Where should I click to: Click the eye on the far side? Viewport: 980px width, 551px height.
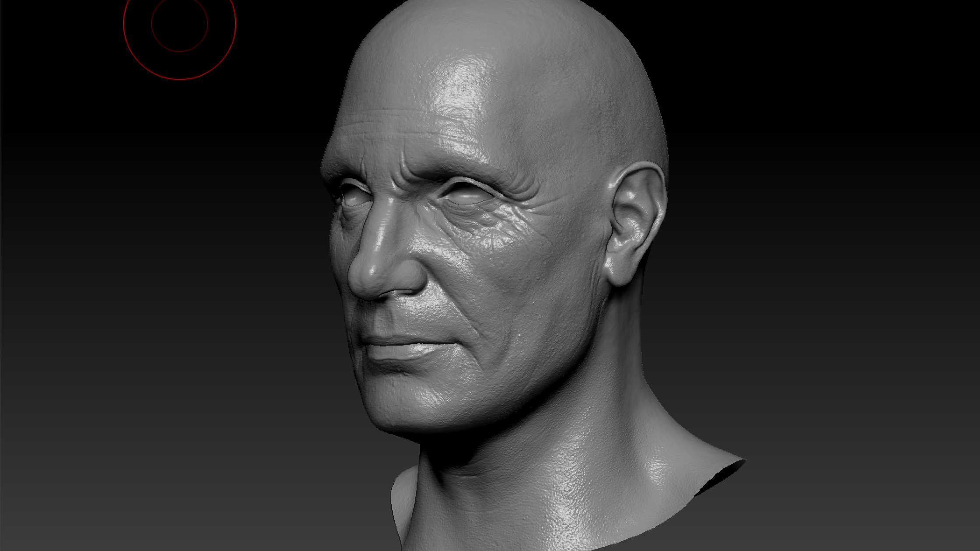[x=354, y=199]
